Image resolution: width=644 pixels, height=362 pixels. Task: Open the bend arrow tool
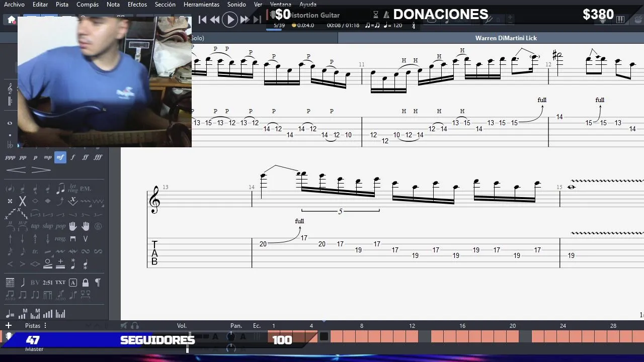[60, 201]
